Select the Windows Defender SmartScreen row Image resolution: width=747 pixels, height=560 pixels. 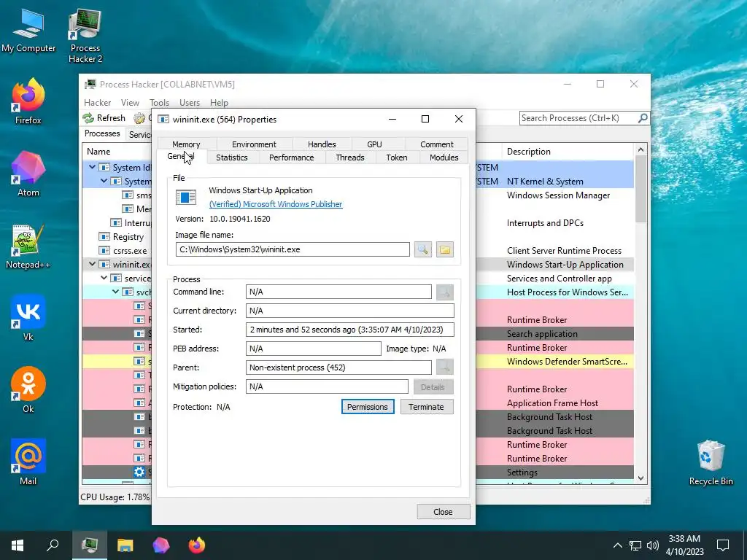point(357,362)
